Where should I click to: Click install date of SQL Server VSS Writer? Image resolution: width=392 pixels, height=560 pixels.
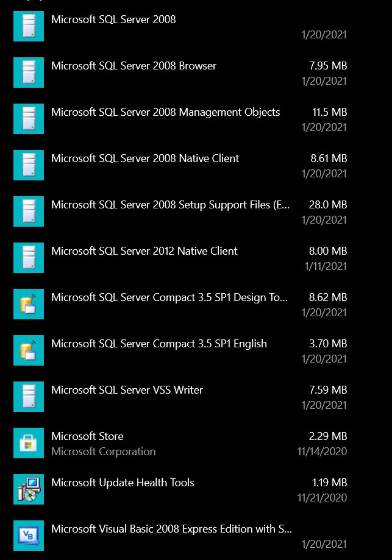(324, 405)
